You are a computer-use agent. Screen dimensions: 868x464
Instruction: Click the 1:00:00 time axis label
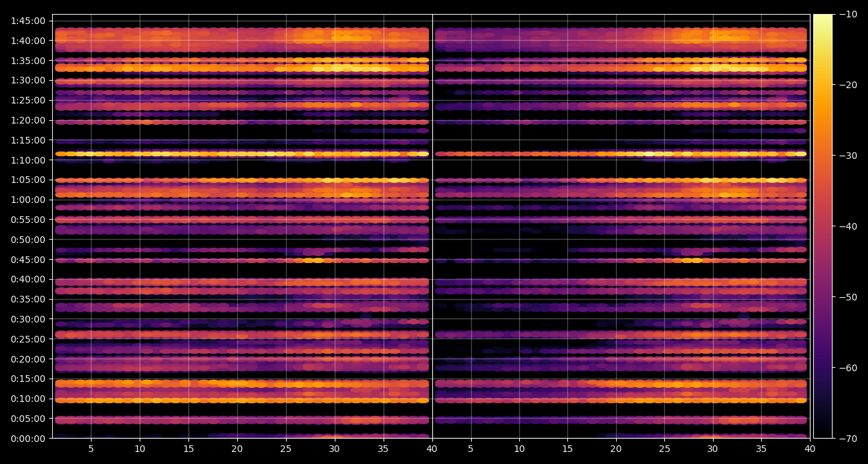coord(28,200)
